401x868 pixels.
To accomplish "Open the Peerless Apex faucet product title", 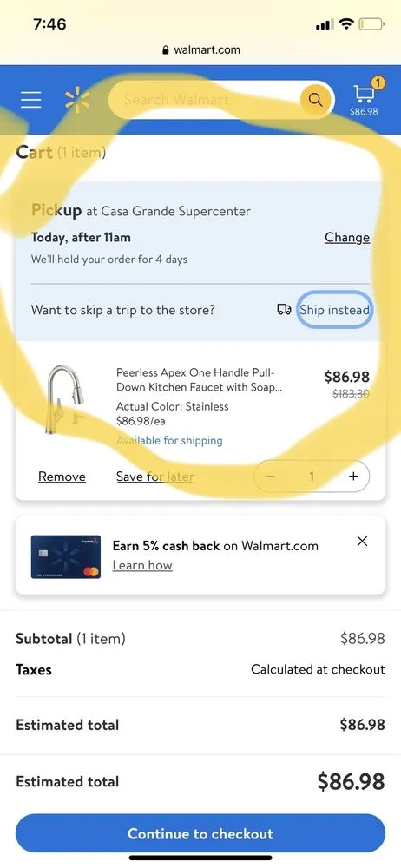I will pyautogui.click(x=199, y=380).
